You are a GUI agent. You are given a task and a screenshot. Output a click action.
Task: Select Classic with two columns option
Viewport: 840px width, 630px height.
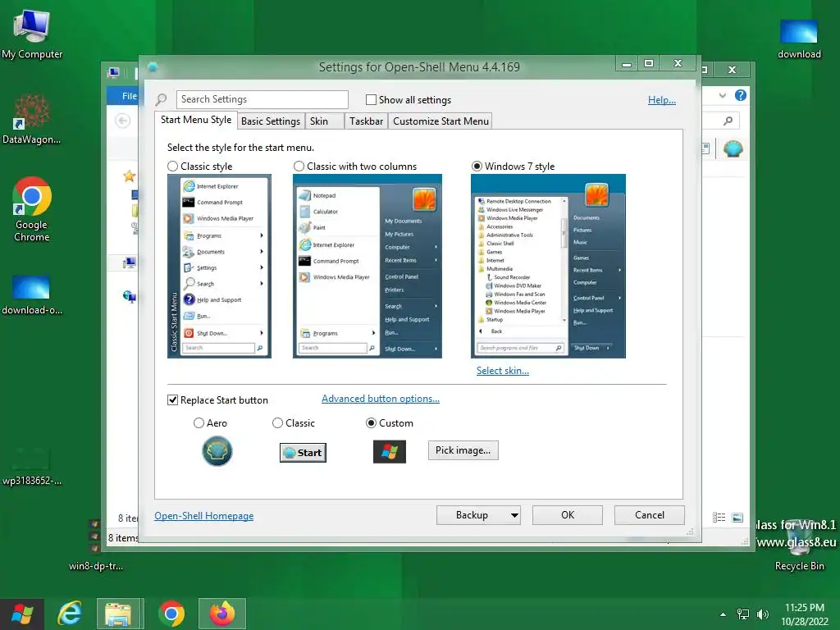299,167
